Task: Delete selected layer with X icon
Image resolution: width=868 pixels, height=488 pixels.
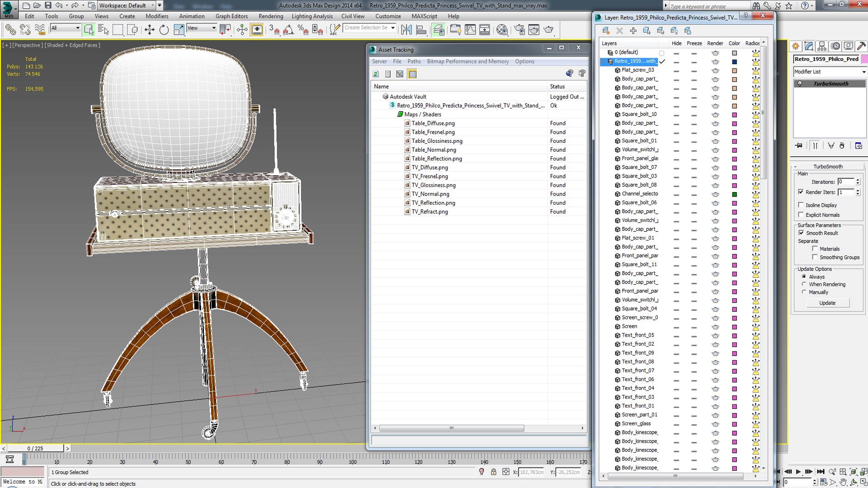Action: 619,31
